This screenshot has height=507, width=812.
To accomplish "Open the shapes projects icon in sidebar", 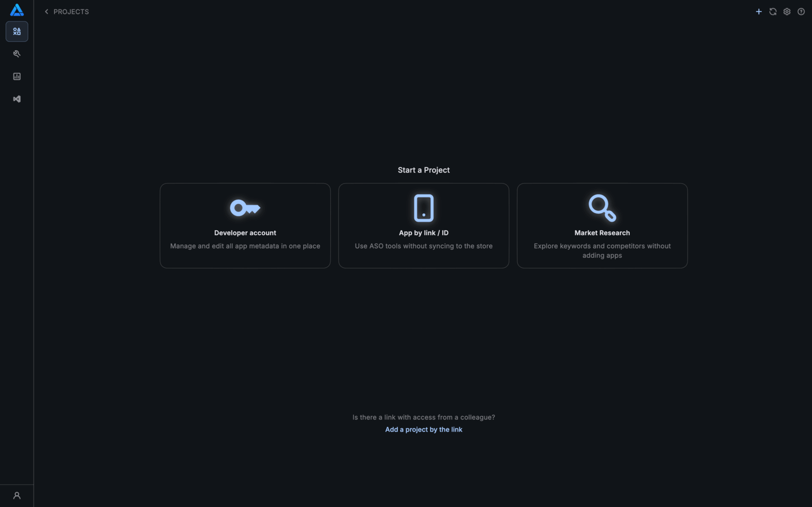I will point(17,32).
